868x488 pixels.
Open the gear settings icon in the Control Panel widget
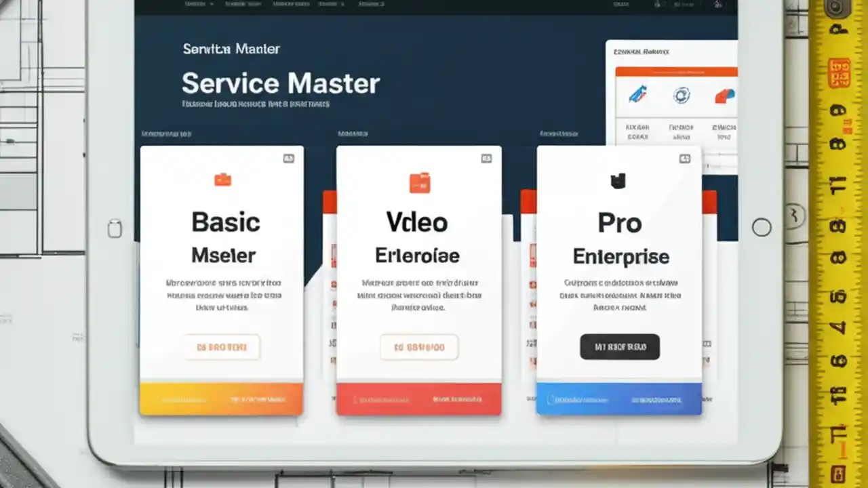pos(681,96)
